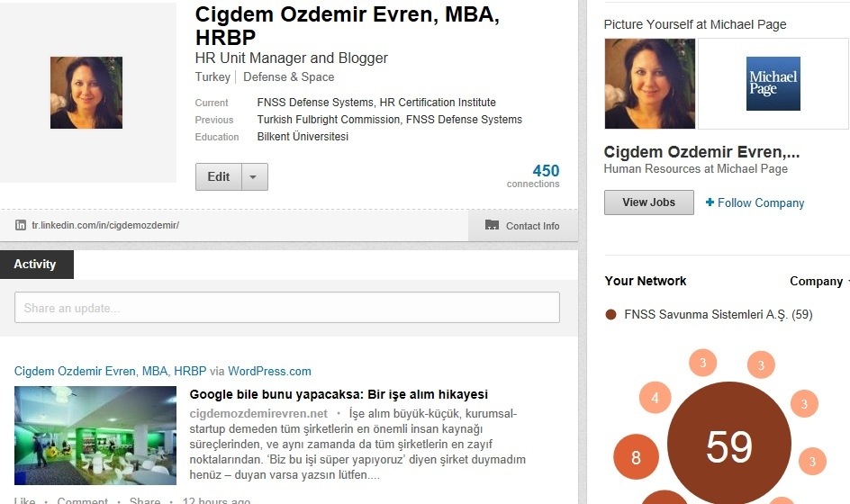850x504 pixels.
Task: Click the brown dot beside FNSS Savunma Sistemleri
Action: 610,315
